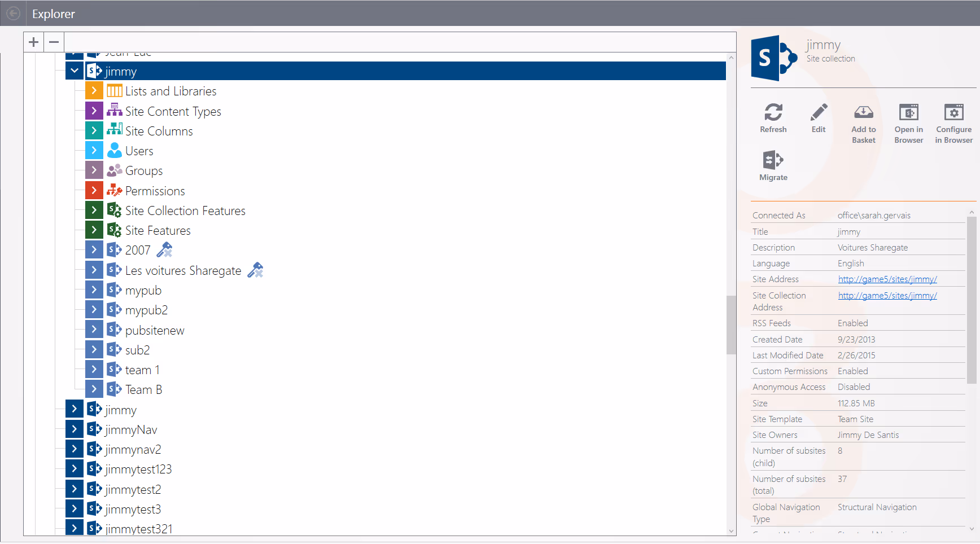Screen dimensions: 980x544
Task: Expand the Permissions node
Action: 94,190
